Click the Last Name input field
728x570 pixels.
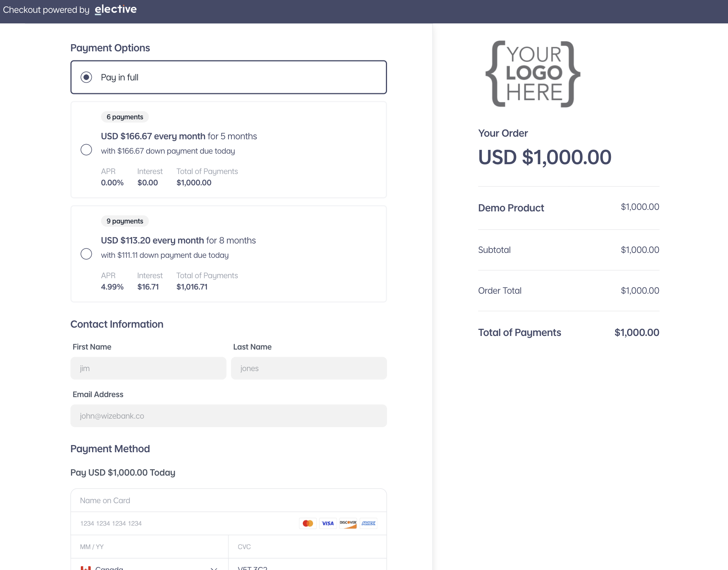point(309,368)
